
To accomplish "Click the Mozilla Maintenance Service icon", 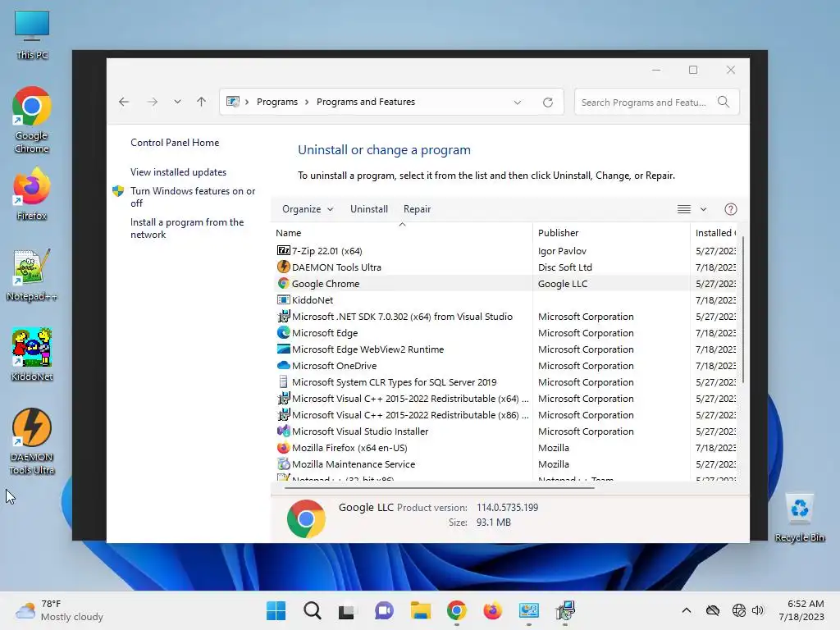I will click(x=283, y=464).
